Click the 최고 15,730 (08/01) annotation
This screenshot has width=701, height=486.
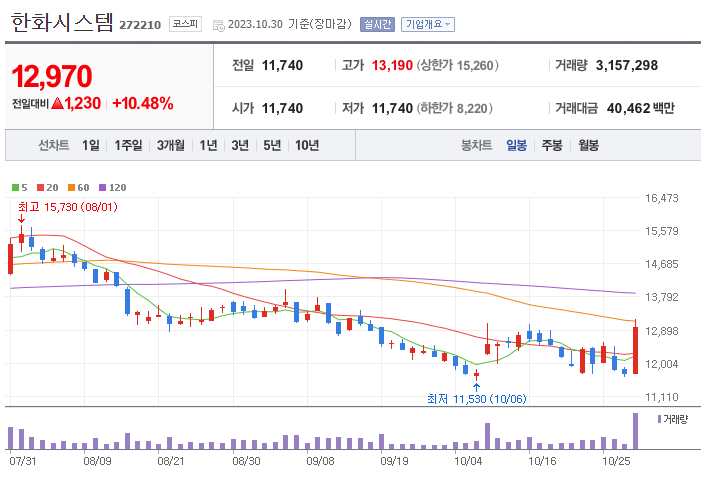point(68,207)
